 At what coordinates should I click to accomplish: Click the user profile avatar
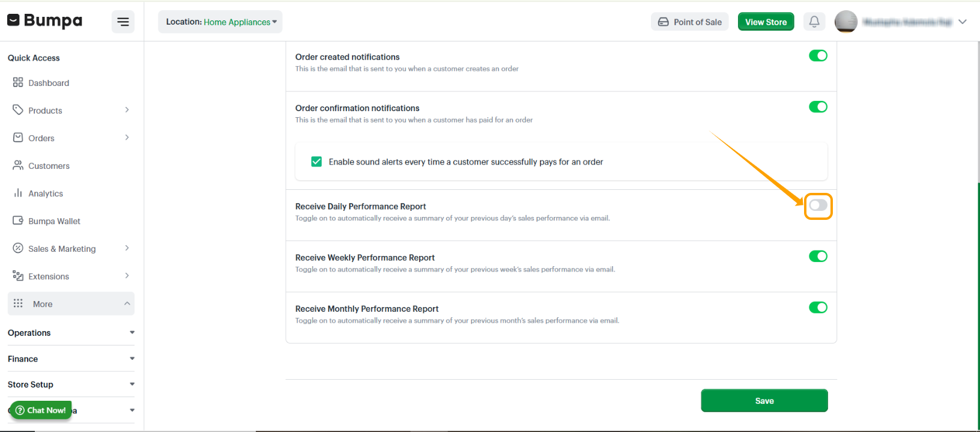[846, 22]
